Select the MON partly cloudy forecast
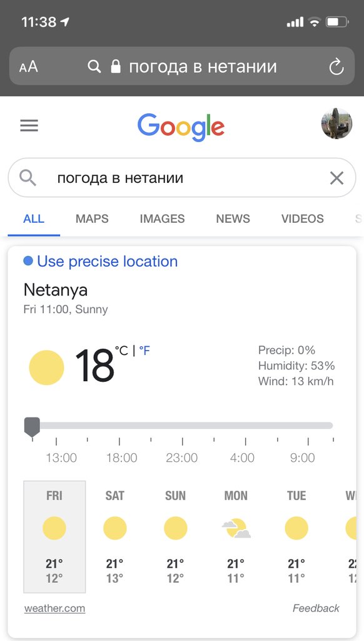Image resolution: width=364 pixels, height=641 pixels. pos(236,536)
